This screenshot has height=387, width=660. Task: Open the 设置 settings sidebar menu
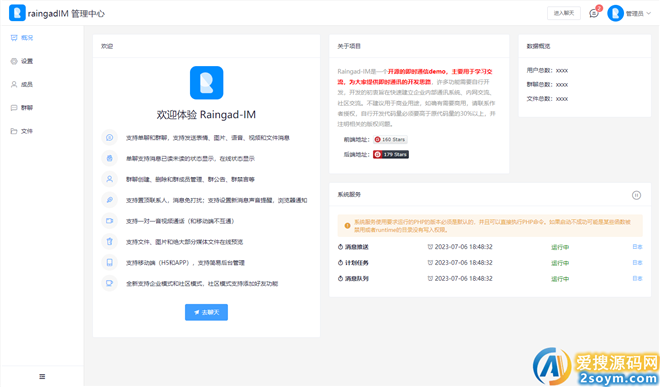22,61
